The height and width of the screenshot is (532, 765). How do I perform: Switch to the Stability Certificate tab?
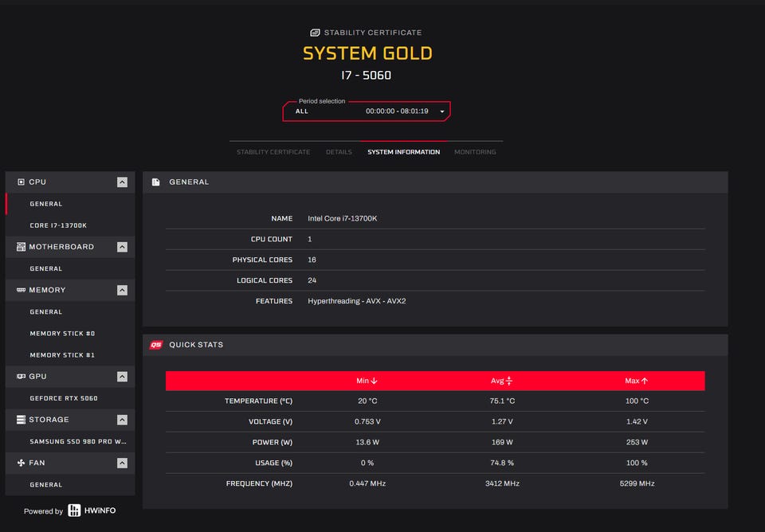(x=273, y=152)
